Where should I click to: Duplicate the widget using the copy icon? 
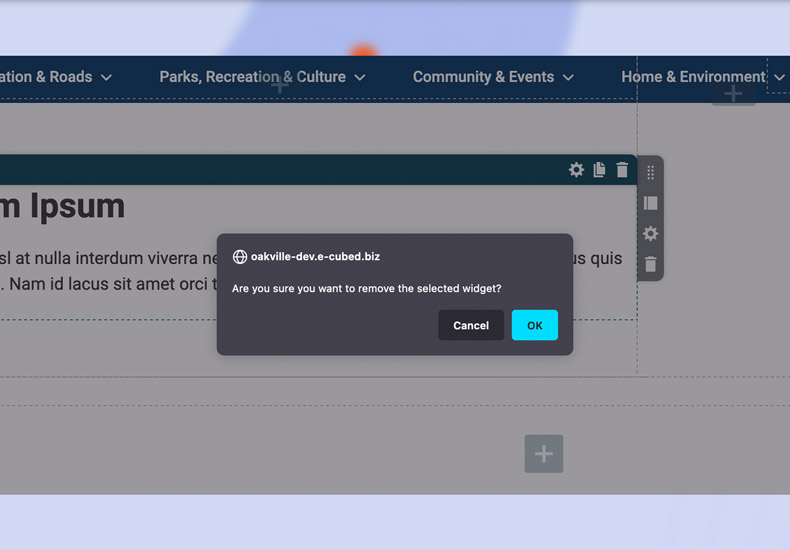(599, 170)
